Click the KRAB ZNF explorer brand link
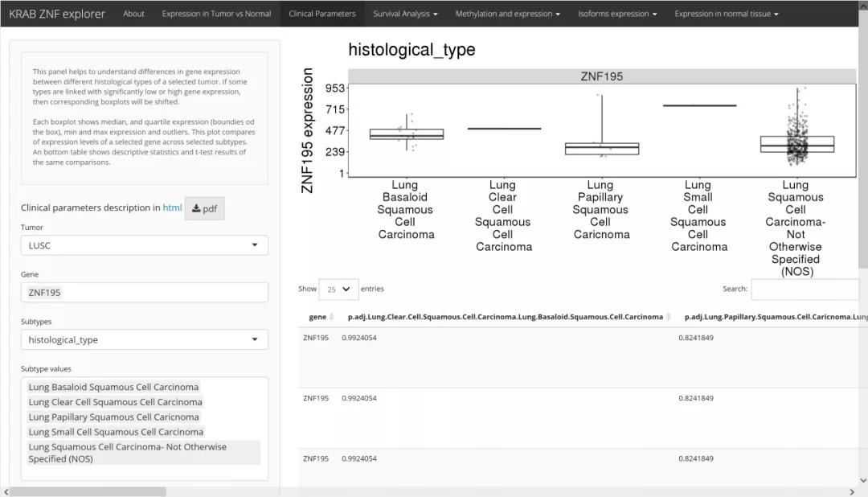The width and height of the screenshot is (868, 497). [x=57, y=14]
